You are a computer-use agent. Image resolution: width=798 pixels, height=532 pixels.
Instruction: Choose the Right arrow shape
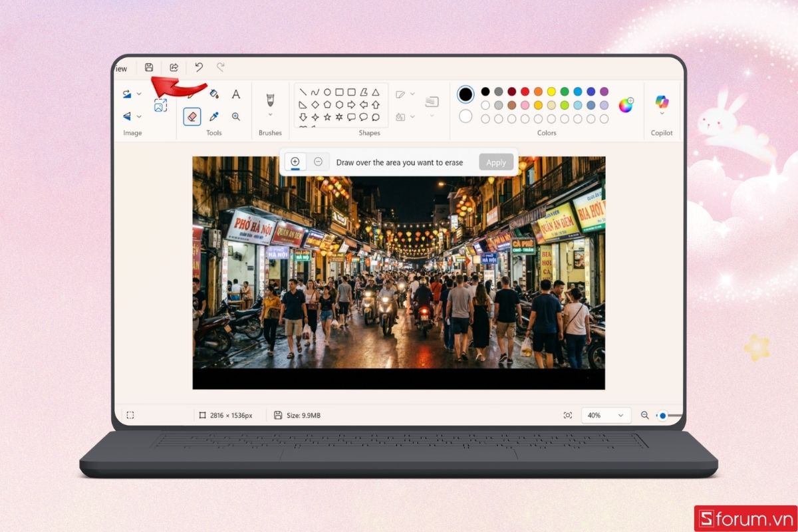[x=351, y=104]
